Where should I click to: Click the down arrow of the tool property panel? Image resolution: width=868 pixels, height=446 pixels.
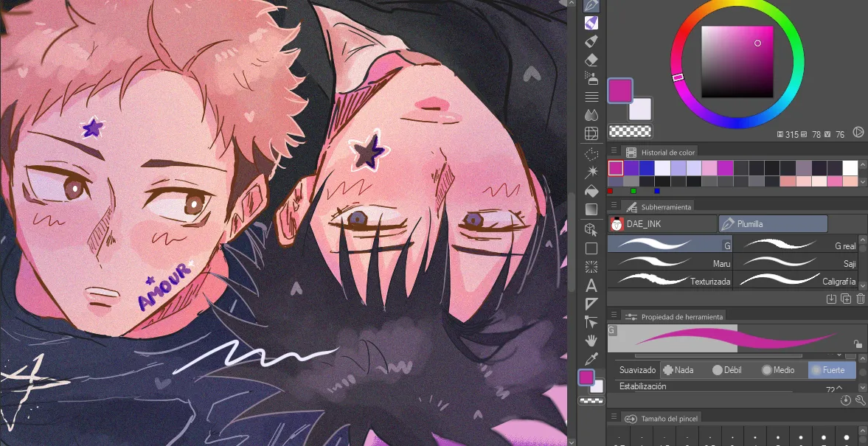[x=863, y=388]
